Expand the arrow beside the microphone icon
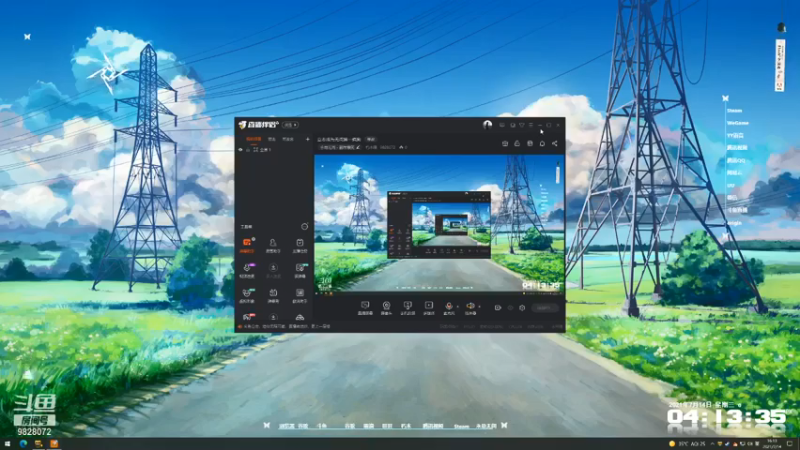Screen dimensions: 800x450 click(x=458, y=307)
